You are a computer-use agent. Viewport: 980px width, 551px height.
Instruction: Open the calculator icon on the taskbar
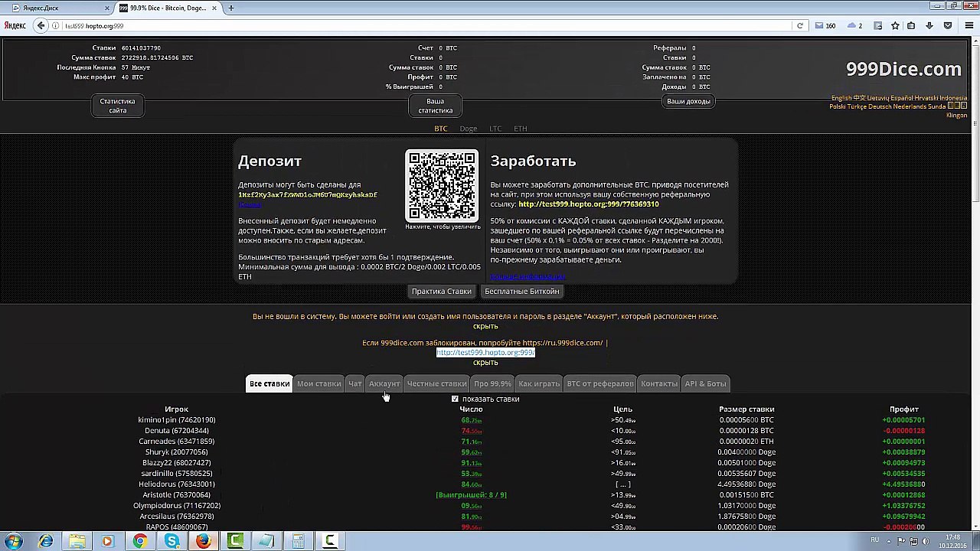coord(298,541)
